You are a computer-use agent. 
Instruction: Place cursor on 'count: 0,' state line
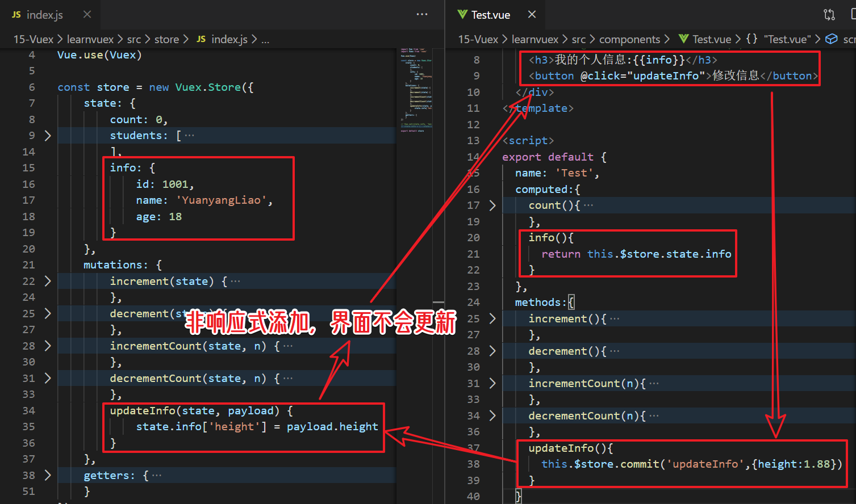[x=139, y=120]
